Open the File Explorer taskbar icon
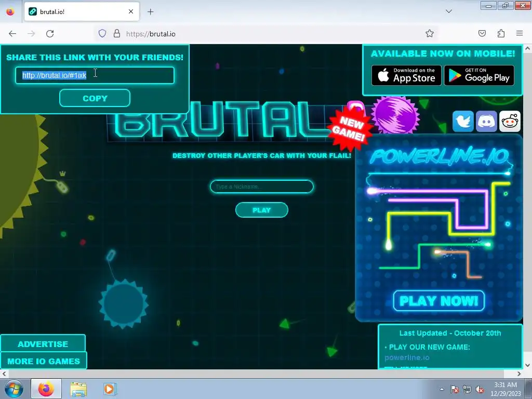The height and width of the screenshot is (399, 532). (78, 389)
